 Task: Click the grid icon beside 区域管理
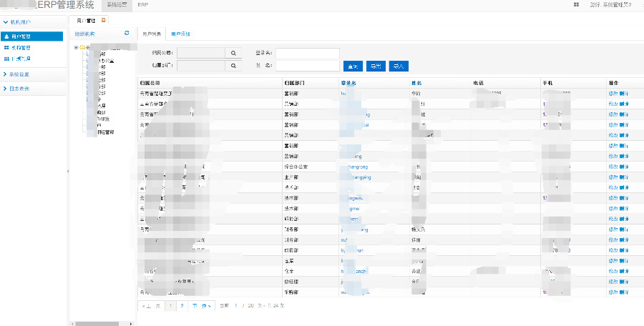(6, 59)
